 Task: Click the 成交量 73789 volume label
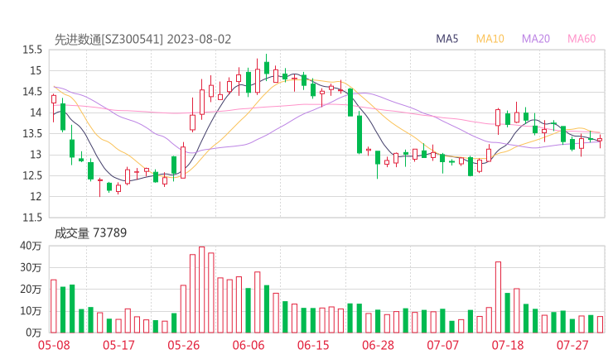[90, 233]
